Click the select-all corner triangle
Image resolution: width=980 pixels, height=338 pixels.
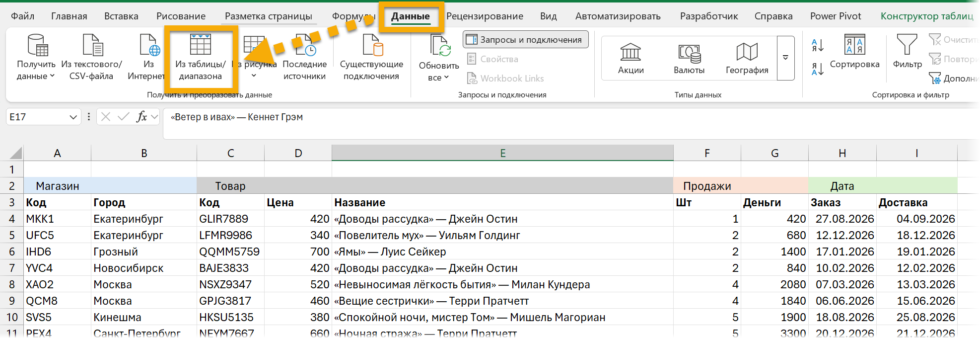16,153
